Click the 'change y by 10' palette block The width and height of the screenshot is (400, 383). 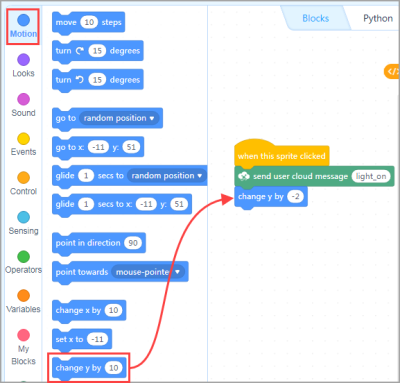89,368
